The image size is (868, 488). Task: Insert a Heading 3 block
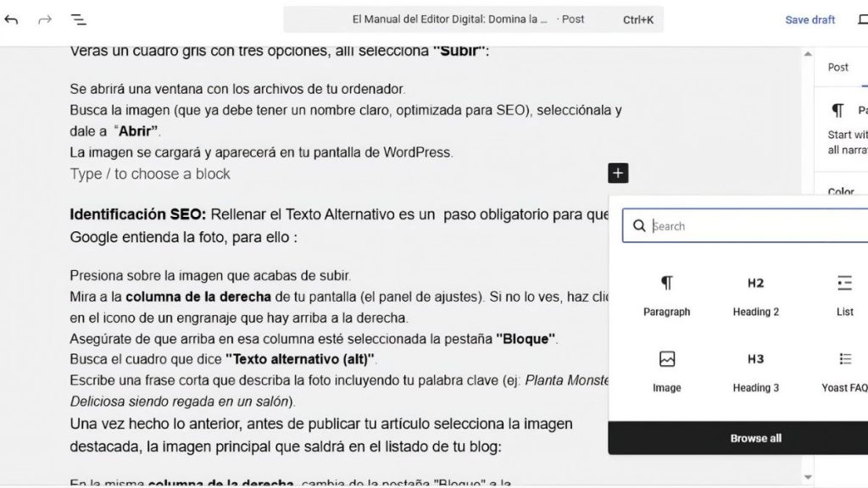[x=755, y=372]
